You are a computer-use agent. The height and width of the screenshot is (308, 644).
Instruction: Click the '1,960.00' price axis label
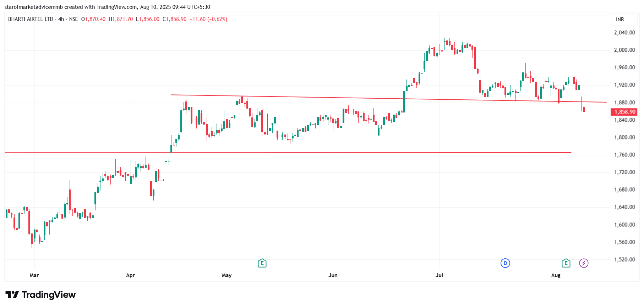624,67
